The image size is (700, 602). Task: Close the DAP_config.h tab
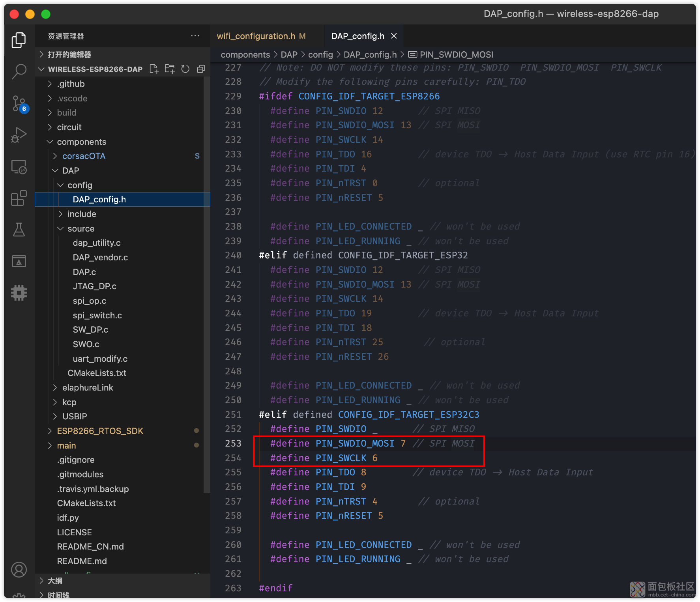coord(394,36)
